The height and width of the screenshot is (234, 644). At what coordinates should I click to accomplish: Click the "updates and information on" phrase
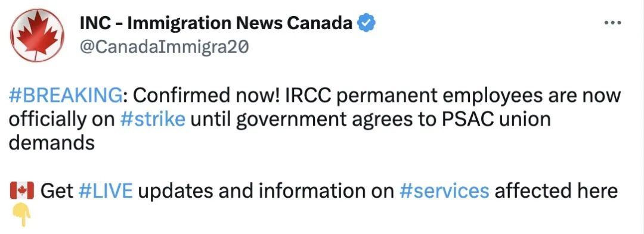pyautogui.click(x=266, y=192)
